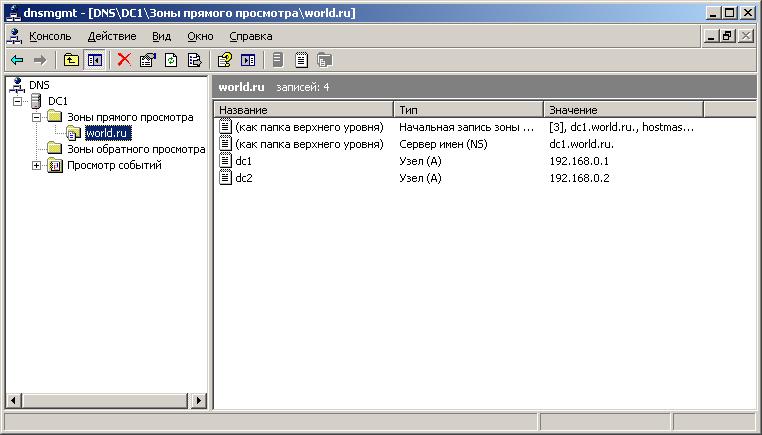Open the Действие menu
The image size is (762, 435).
[x=112, y=36]
